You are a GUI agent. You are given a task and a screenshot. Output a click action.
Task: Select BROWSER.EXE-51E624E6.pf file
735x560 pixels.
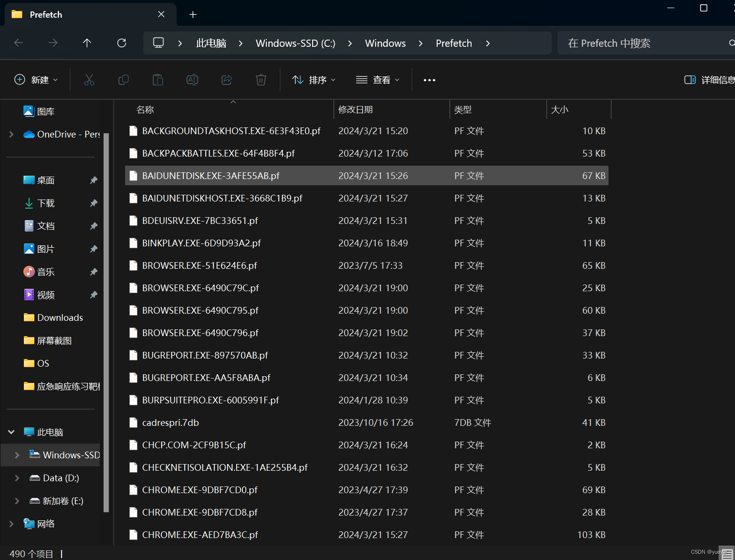(367, 265)
